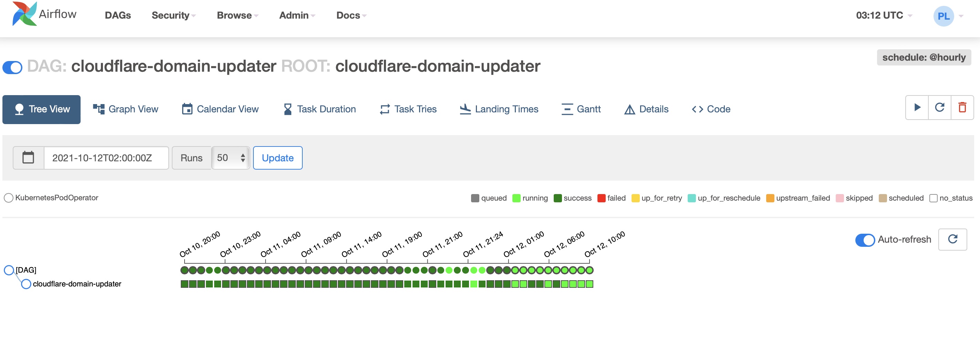
Task: Click the Oct 12, 10:00 timeline label
Action: [x=605, y=245]
